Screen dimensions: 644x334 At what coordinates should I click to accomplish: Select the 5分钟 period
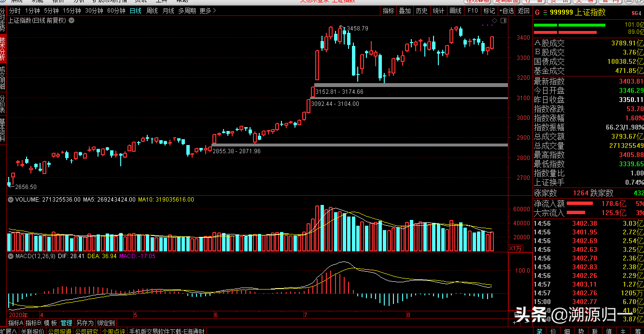click(51, 11)
